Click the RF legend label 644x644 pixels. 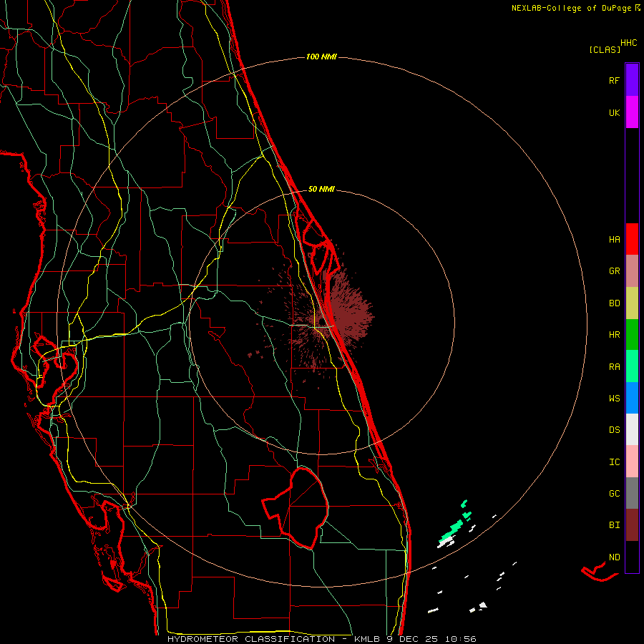coord(614,80)
